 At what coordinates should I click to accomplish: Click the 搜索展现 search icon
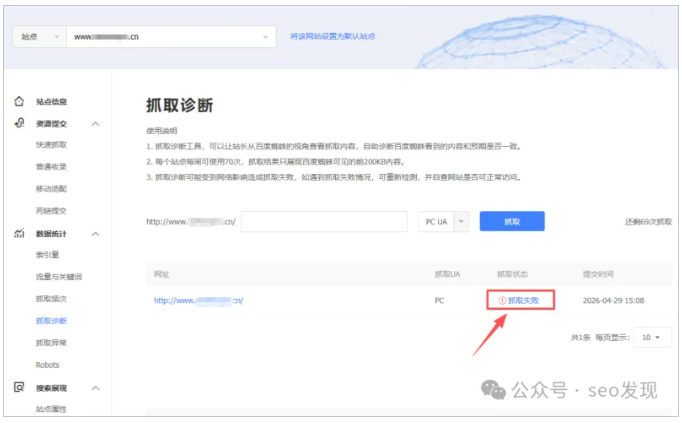pos(19,387)
